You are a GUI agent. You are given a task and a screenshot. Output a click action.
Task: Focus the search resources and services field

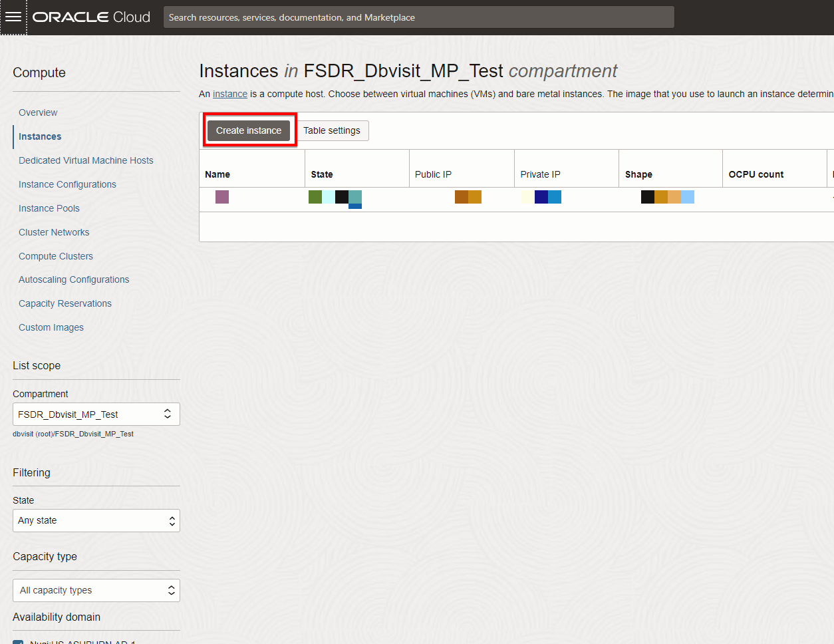pyautogui.click(x=419, y=17)
